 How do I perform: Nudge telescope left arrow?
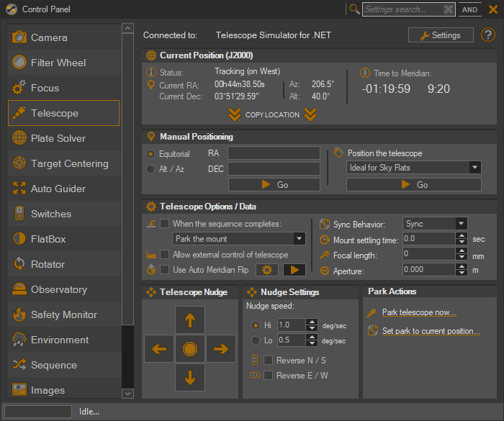[x=159, y=349]
